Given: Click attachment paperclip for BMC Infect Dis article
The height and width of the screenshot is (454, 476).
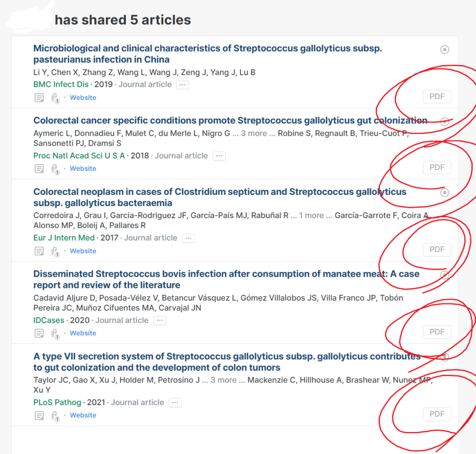Looking at the screenshot, I should [x=55, y=98].
